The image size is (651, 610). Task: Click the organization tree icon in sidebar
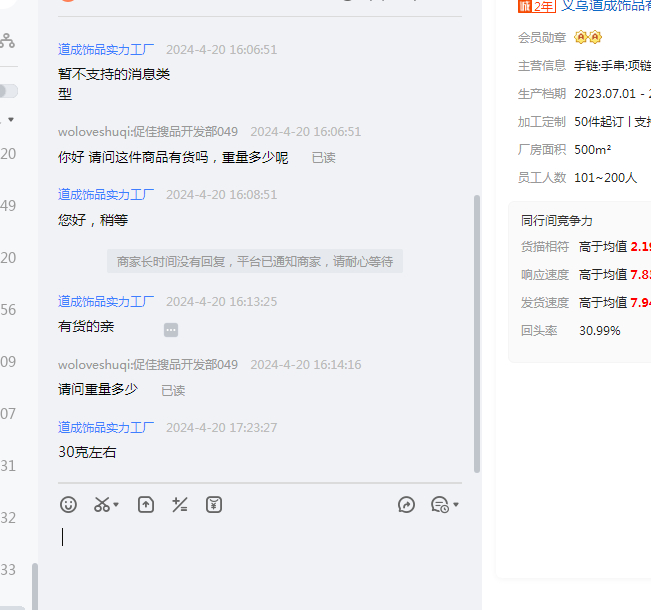tap(7, 41)
